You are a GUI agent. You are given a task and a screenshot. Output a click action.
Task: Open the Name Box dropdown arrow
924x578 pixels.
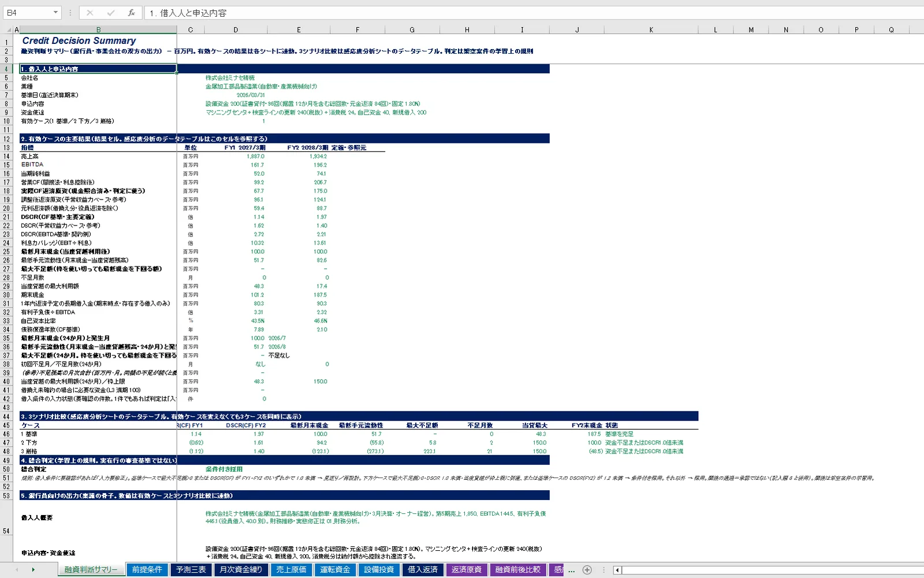point(55,13)
